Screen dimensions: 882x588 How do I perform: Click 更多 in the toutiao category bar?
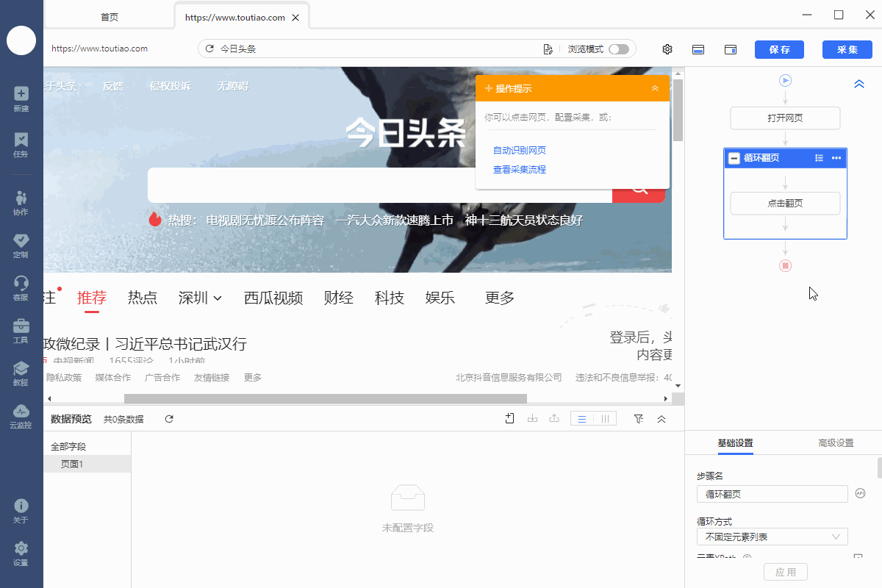click(x=500, y=298)
